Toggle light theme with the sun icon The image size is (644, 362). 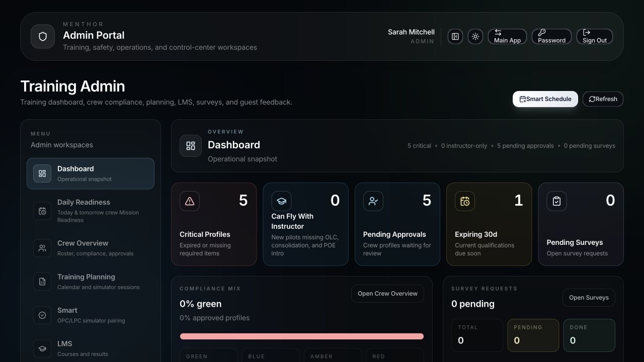tap(475, 37)
